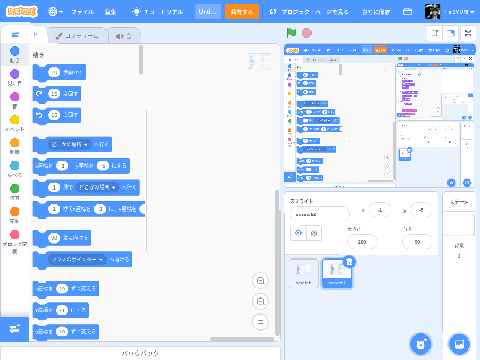This screenshot has width=480, height=360.
Task: Zoom out on the workspace
Action: [260, 302]
